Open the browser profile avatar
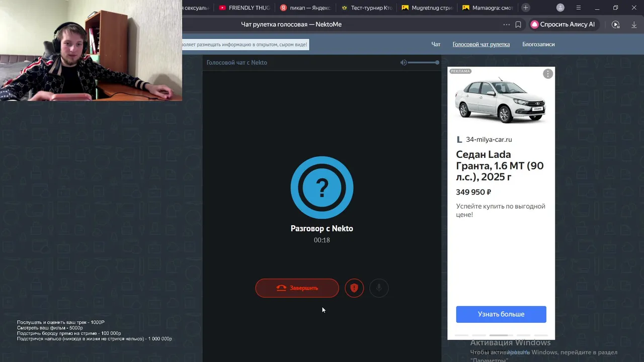Viewport: 644px width, 362px height. pyautogui.click(x=560, y=8)
